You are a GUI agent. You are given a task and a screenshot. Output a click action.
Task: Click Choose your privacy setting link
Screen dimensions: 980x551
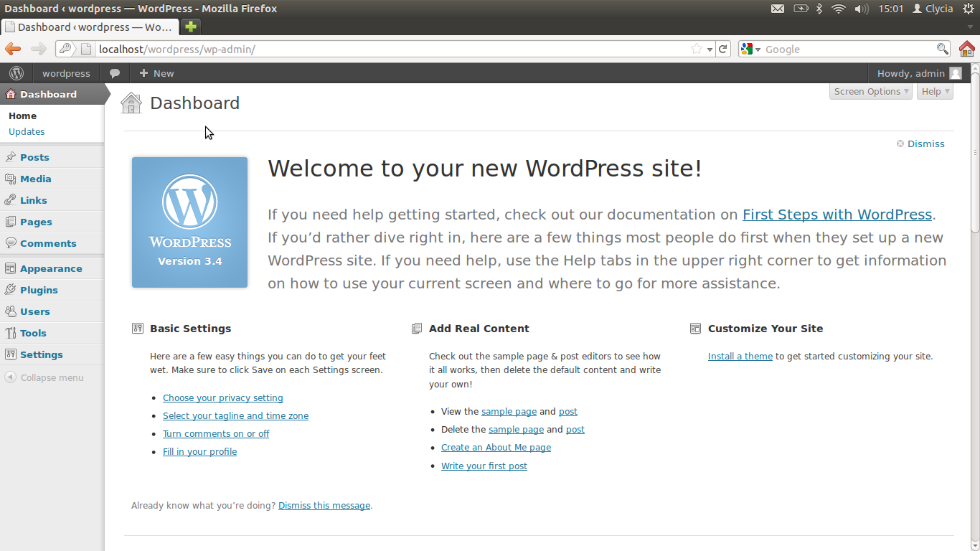coord(223,397)
